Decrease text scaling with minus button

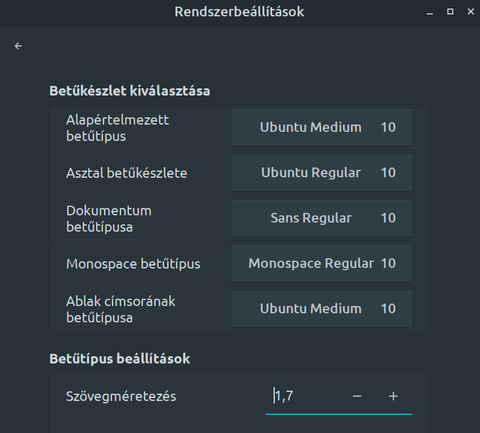pyautogui.click(x=357, y=396)
